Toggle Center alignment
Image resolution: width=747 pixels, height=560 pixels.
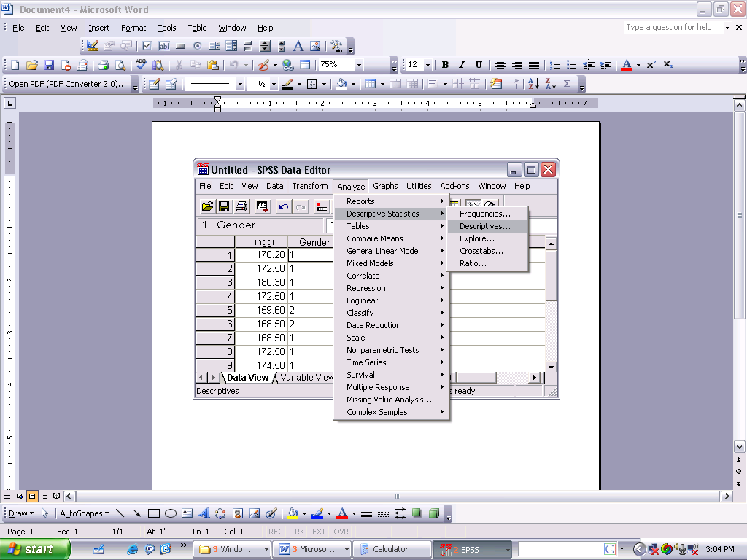tap(500, 65)
